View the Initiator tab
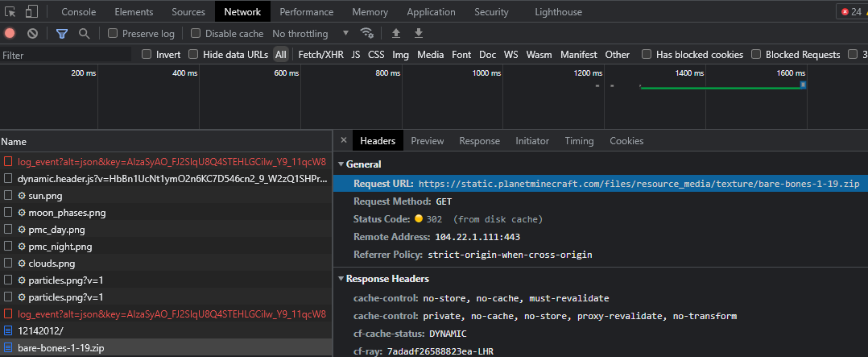Image resolution: width=868 pixels, height=357 pixels. click(532, 141)
